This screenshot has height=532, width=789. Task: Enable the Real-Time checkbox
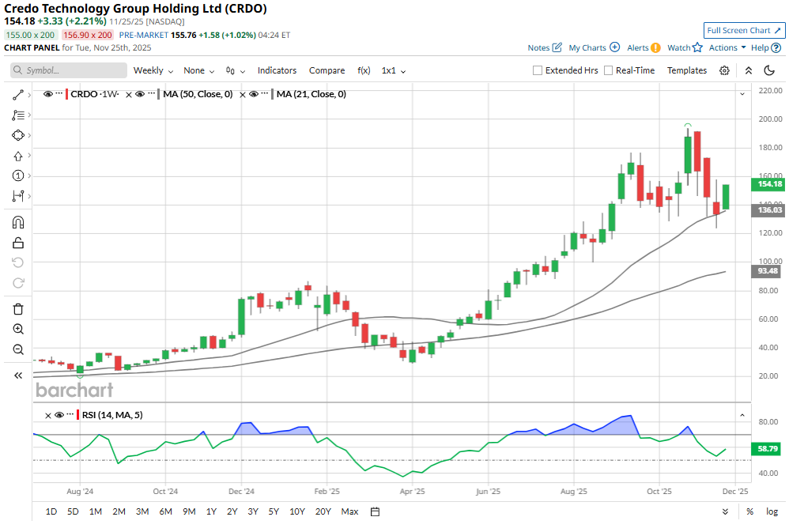pos(609,70)
